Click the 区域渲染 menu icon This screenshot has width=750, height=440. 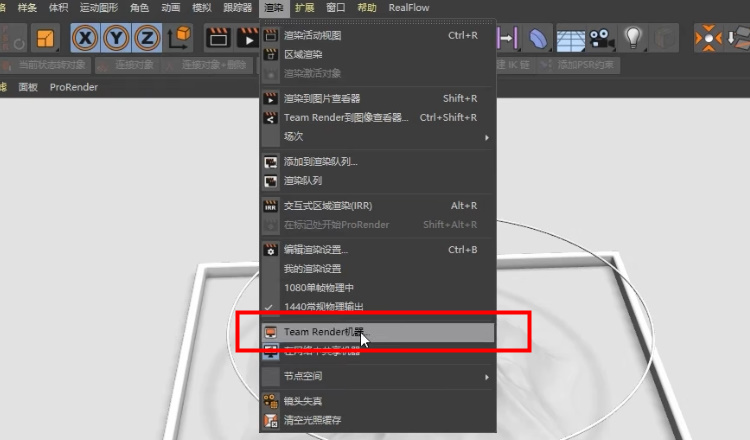coord(271,55)
